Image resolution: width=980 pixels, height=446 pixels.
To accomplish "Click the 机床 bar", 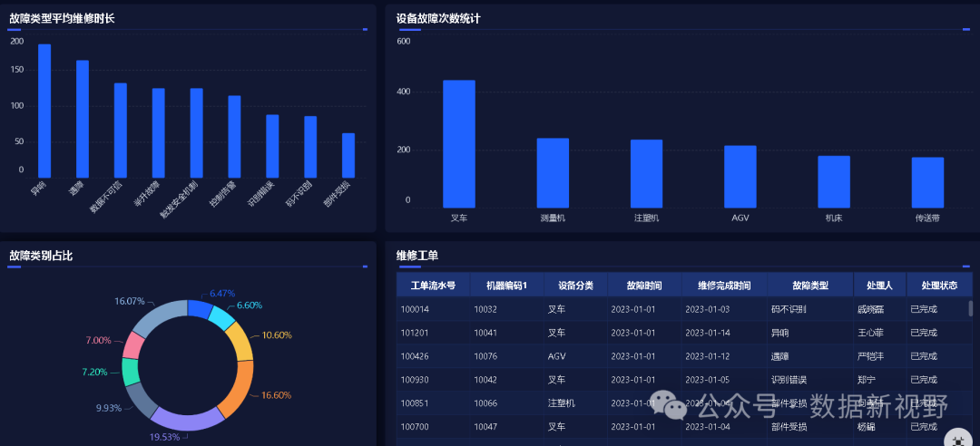I will [834, 182].
